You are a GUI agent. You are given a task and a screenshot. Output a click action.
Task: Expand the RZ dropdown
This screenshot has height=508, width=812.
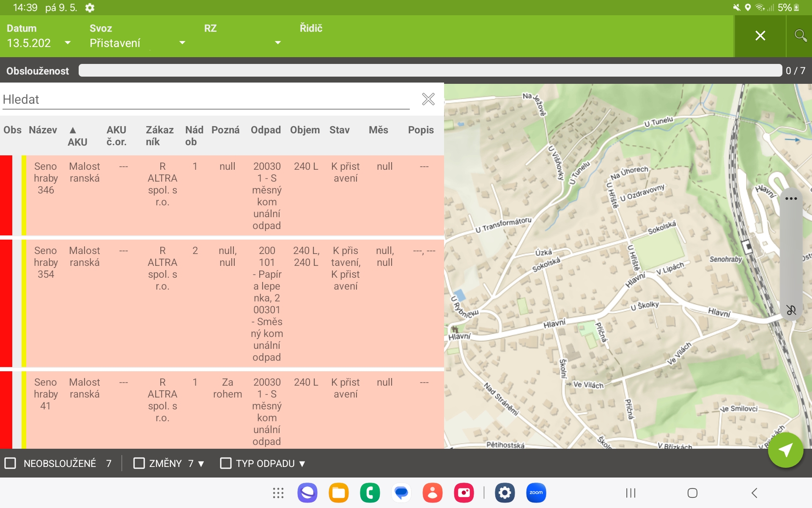coord(278,43)
